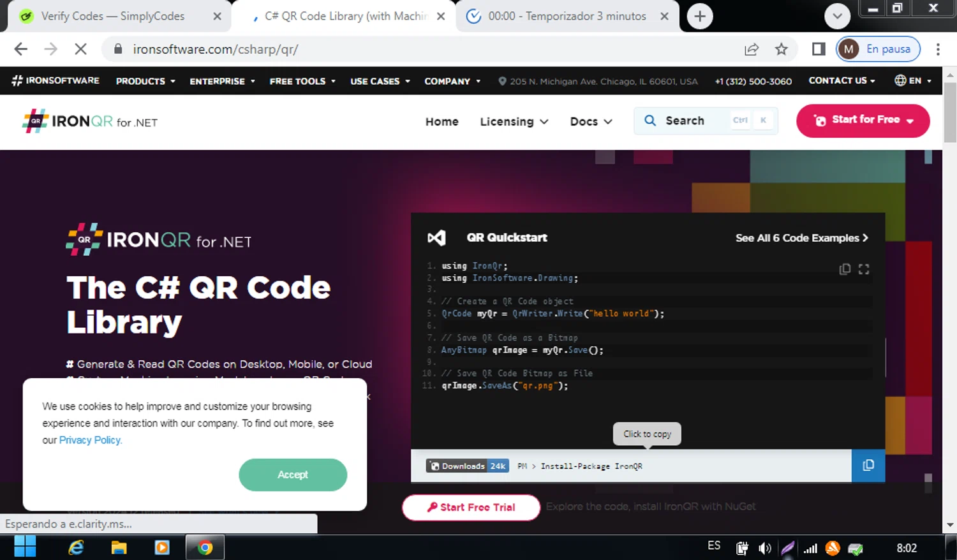Stop loading the page
The width and height of the screenshot is (957, 560).
80,49
